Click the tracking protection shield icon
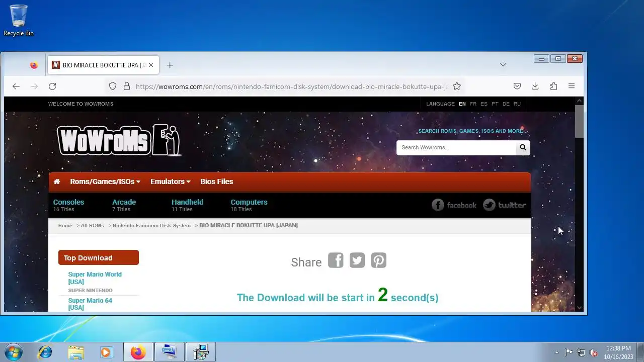 [x=113, y=86]
